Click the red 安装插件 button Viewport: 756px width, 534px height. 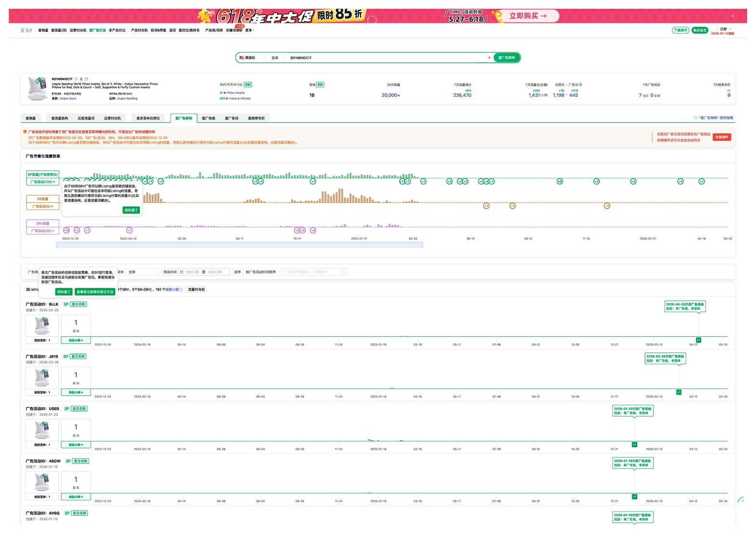tap(722, 137)
